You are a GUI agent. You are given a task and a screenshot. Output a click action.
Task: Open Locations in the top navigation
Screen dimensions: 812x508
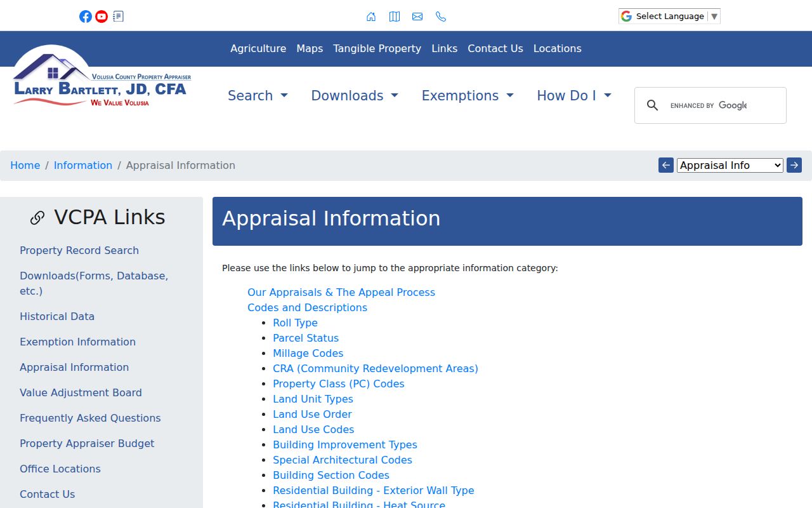pyautogui.click(x=557, y=49)
